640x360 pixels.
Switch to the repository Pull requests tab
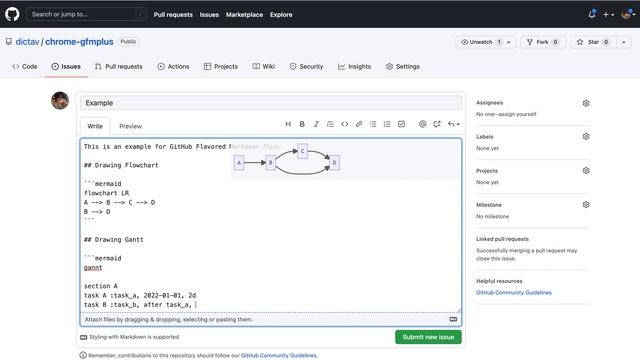click(118, 67)
